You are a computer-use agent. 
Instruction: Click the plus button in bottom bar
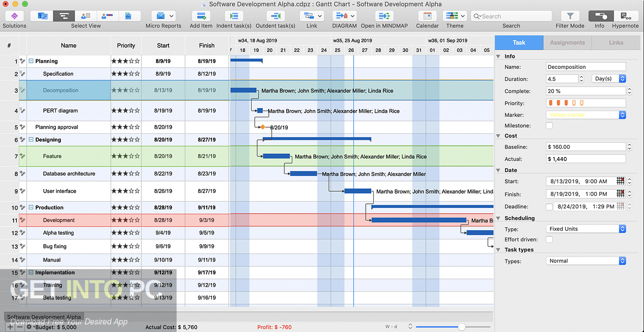(10, 327)
